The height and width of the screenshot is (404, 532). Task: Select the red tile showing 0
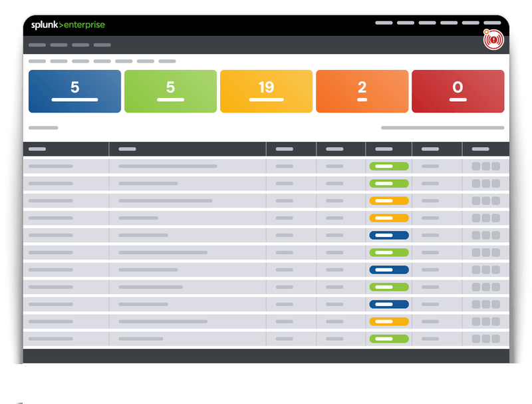458,91
